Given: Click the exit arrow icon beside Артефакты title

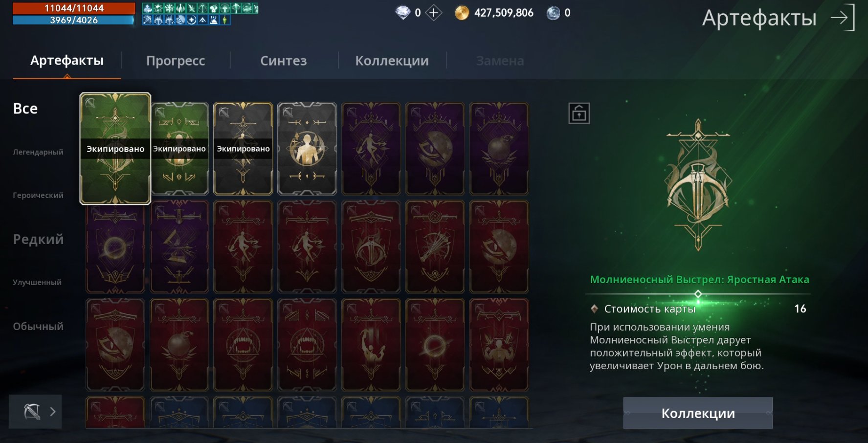Looking at the screenshot, I should click(843, 18).
